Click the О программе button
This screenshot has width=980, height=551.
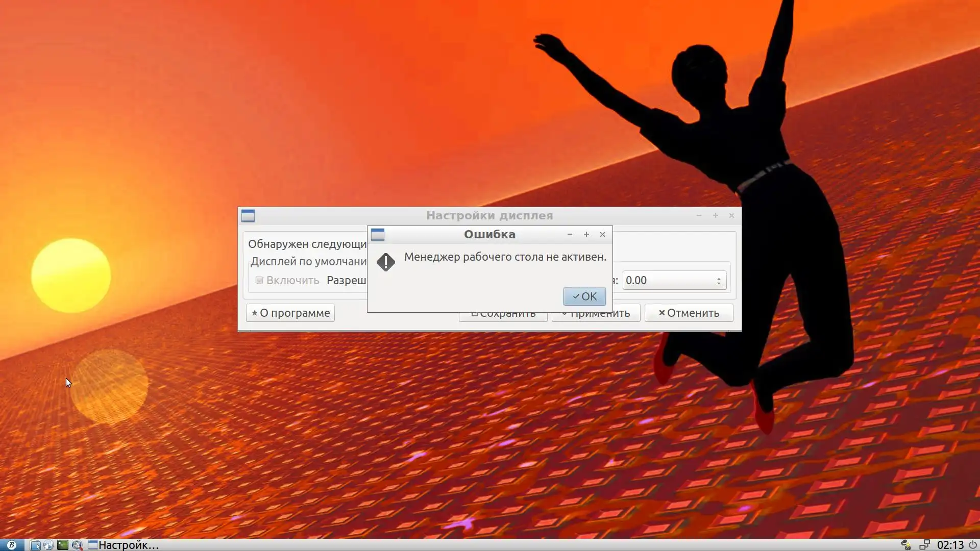click(290, 313)
